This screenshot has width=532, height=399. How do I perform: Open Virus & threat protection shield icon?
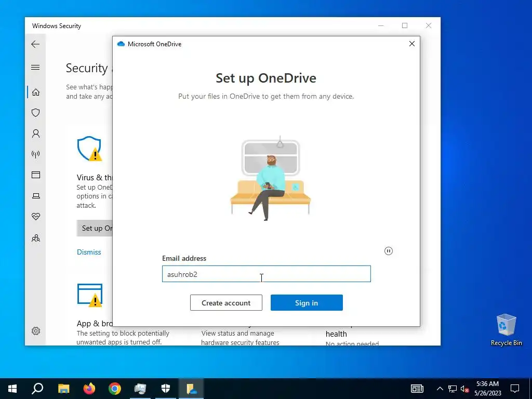click(x=36, y=113)
